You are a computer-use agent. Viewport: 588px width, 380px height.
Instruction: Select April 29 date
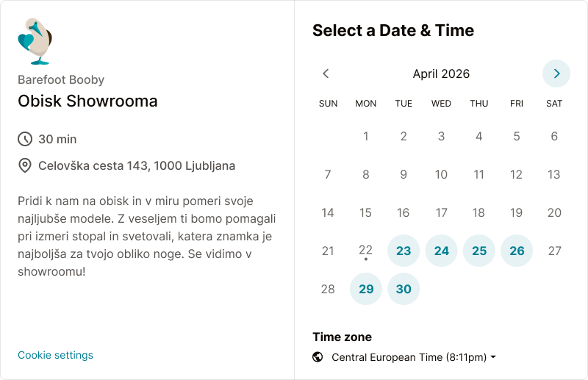point(366,289)
